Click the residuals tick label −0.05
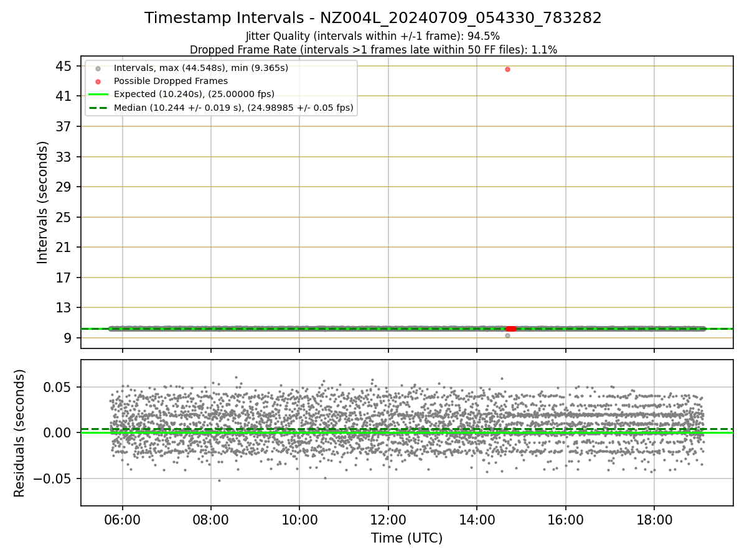The width and height of the screenshot is (747, 560). [x=52, y=478]
